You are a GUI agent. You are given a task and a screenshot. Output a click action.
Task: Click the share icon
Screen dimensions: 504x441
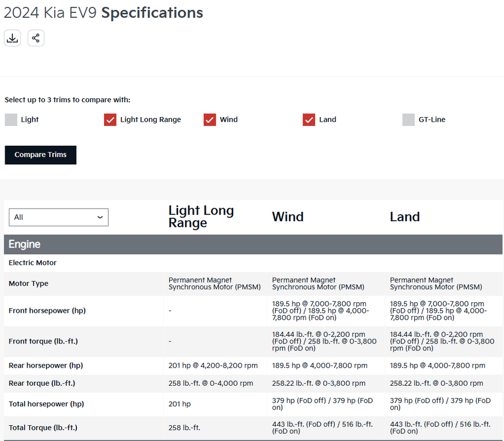pos(36,38)
